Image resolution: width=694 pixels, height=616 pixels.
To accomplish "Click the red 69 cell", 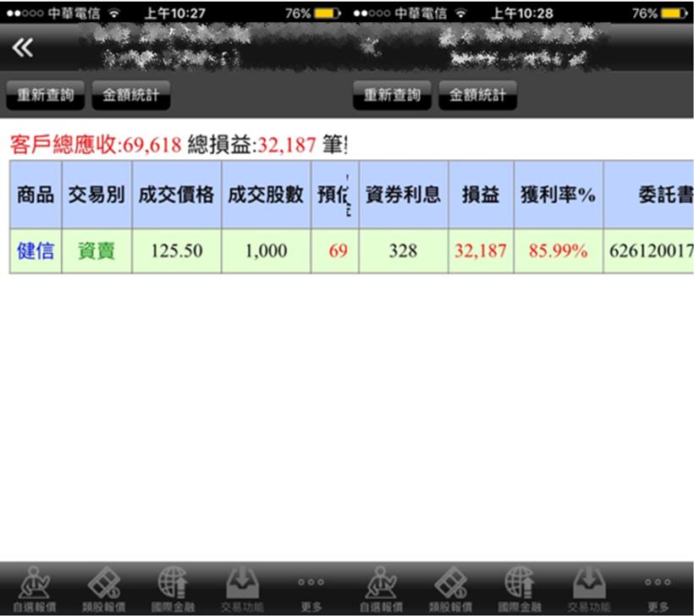I will pos(335,251).
